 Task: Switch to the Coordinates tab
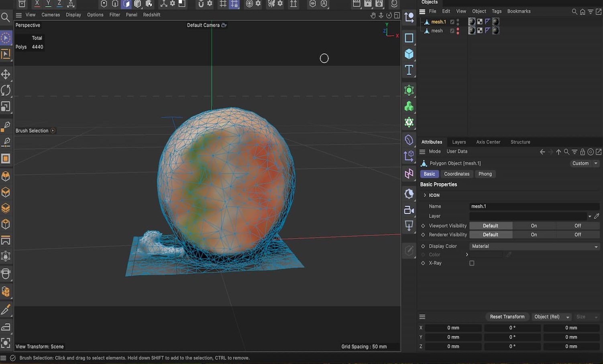456,174
